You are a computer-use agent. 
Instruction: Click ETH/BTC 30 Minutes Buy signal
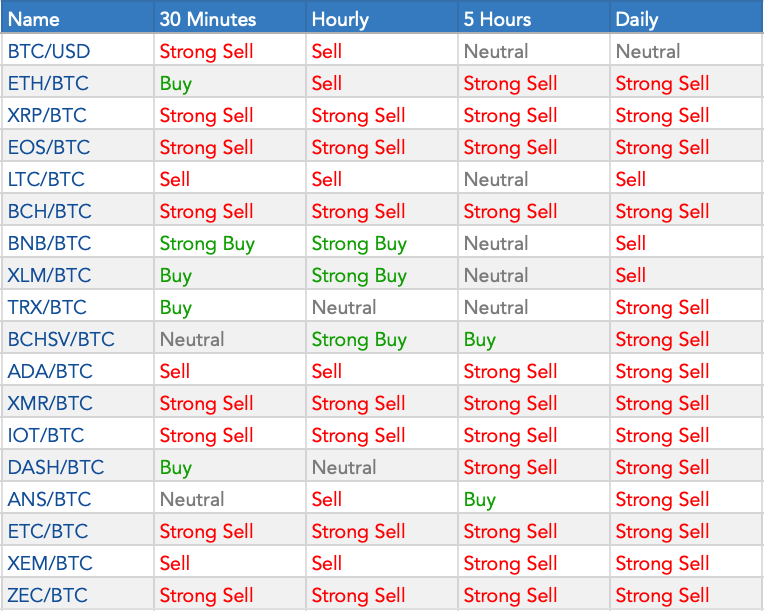point(176,83)
